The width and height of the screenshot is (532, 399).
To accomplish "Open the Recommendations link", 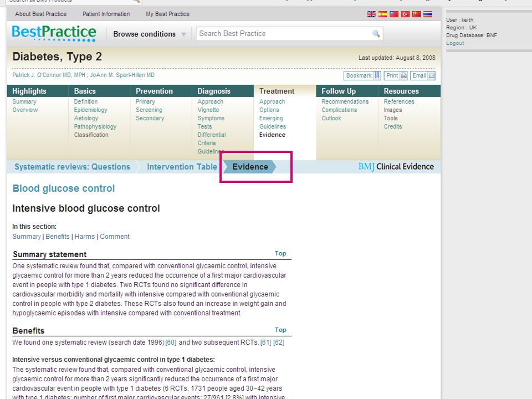I will point(345,101).
